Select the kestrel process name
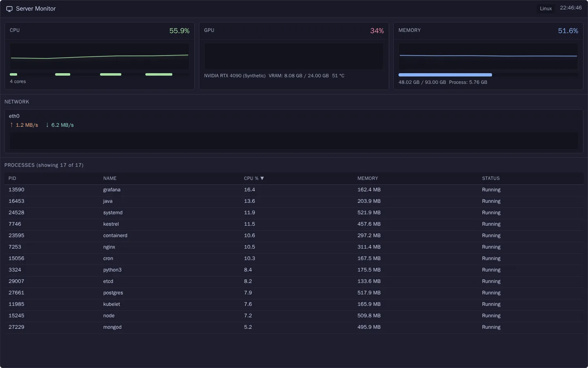This screenshot has width=588, height=368. [x=111, y=224]
